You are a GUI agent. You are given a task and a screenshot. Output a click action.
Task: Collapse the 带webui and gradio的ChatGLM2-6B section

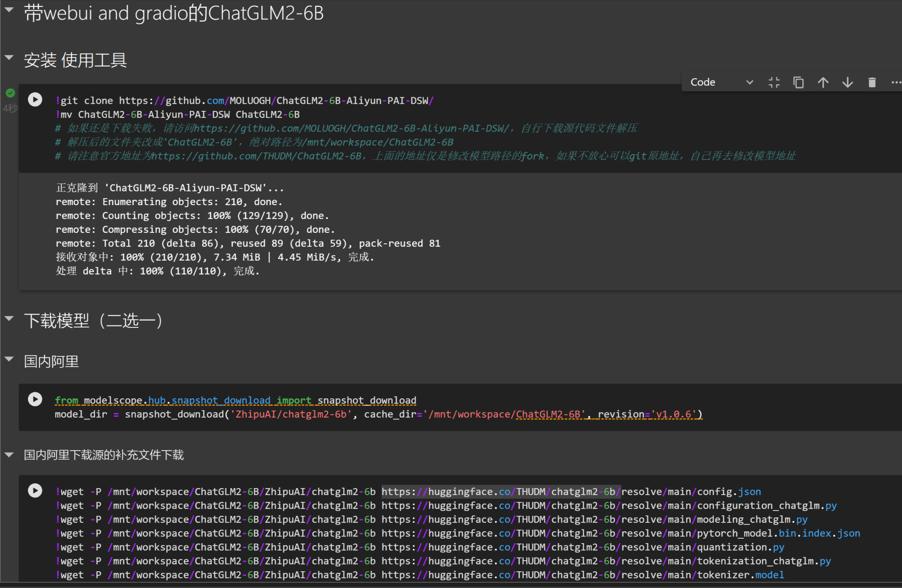(9, 9)
